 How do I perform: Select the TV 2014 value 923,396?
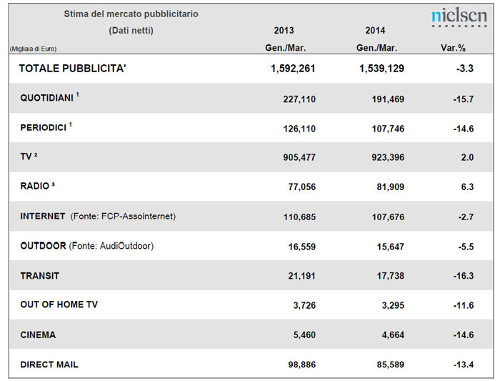(388, 157)
